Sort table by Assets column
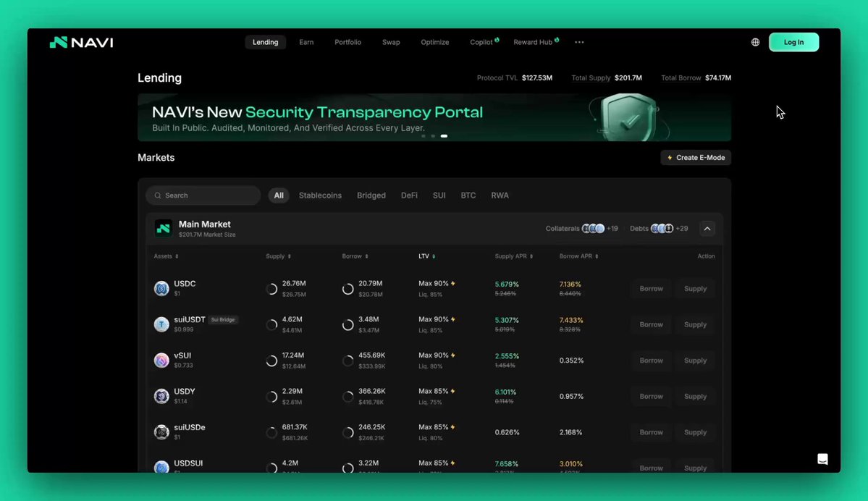 (166, 256)
